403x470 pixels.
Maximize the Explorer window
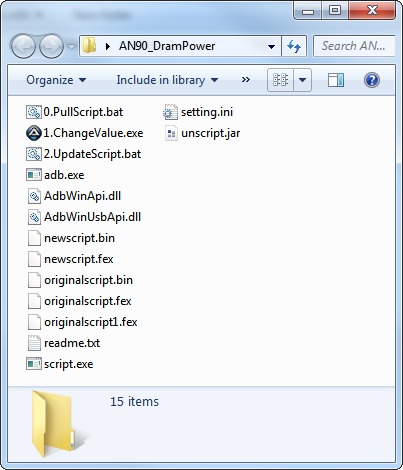tap(335, 11)
